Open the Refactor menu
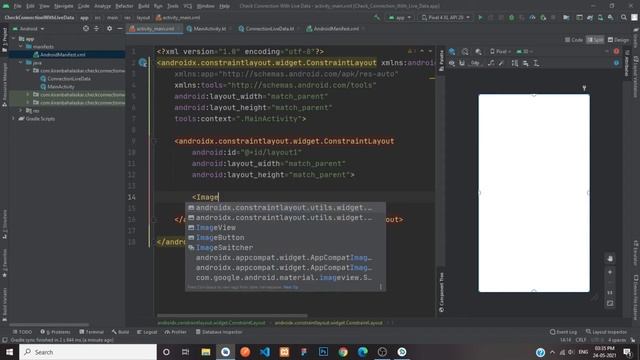Viewport: 640px width, 360px height. [124, 6]
